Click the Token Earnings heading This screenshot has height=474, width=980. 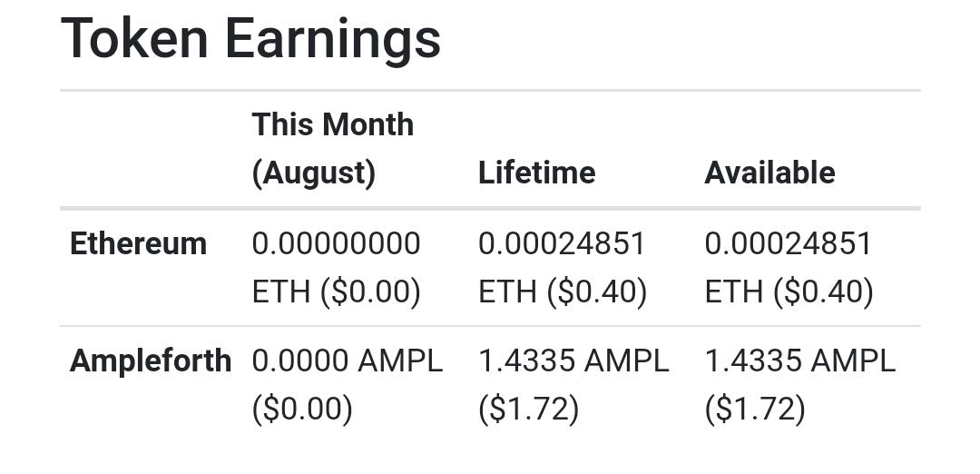click(x=250, y=41)
